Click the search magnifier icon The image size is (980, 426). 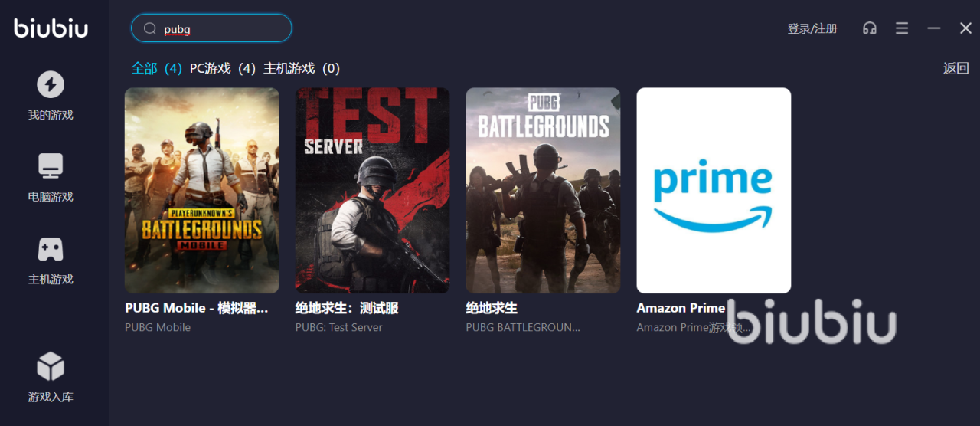click(150, 28)
